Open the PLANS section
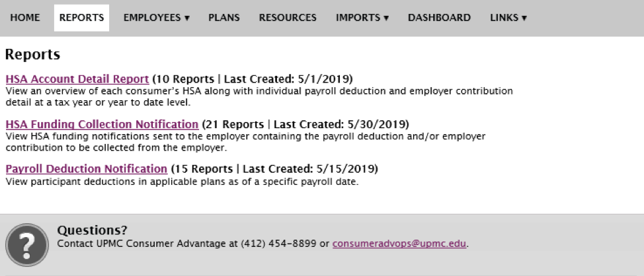This screenshot has height=276, width=644. 224,18
